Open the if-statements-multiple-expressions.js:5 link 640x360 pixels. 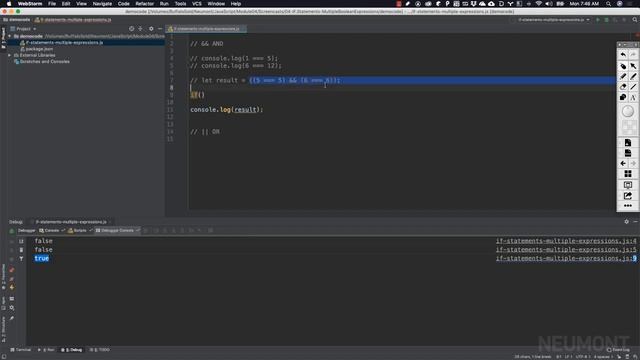tap(566, 249)
